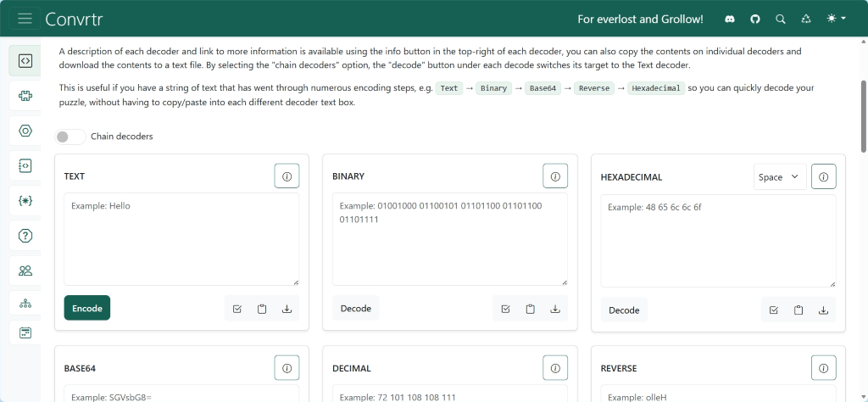Open the hamburger menu
The height and width of the screenshot is (402, 868).
pos(25,19)
